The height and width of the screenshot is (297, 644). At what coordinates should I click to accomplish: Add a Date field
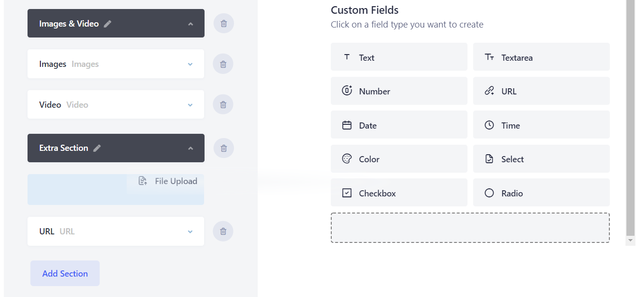pyautogui.click(x=399, y=124)
